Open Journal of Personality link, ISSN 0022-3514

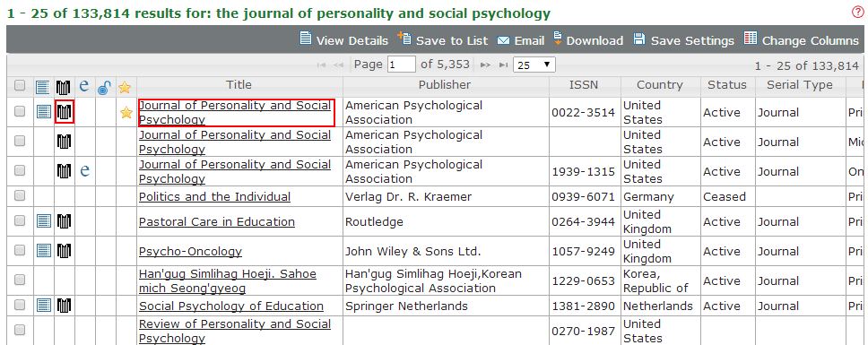coord(235,112)
